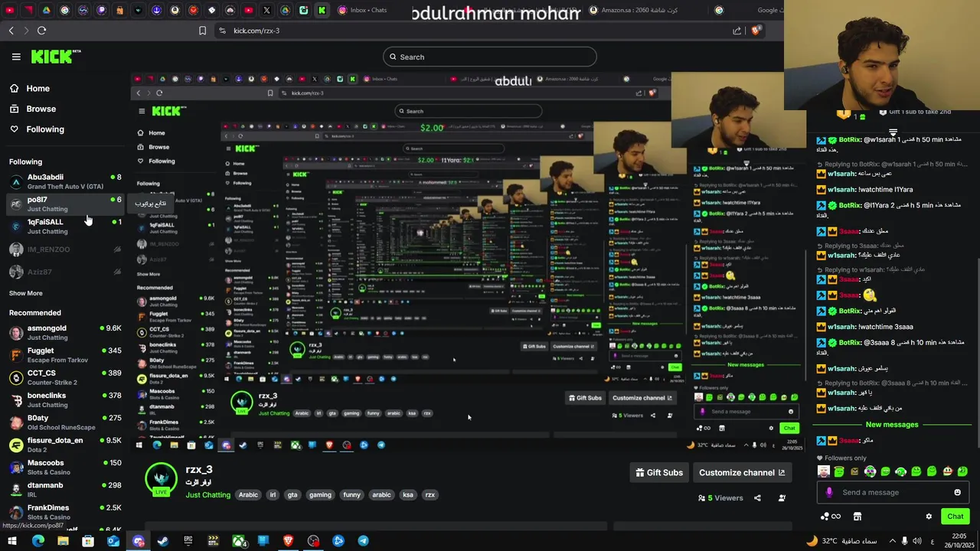Screen dimensions: 980x551
Task: Open the Just Chatting category link
Action: [x=207, y=495]
